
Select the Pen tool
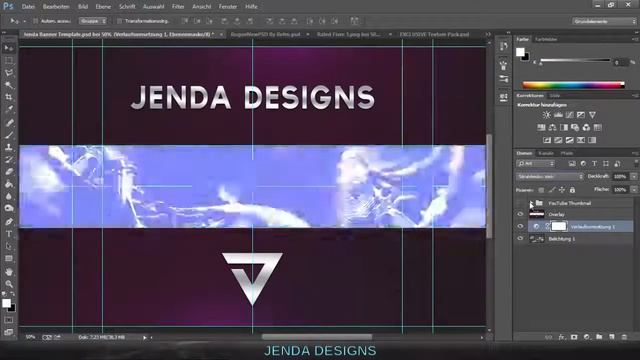point(9,222)
